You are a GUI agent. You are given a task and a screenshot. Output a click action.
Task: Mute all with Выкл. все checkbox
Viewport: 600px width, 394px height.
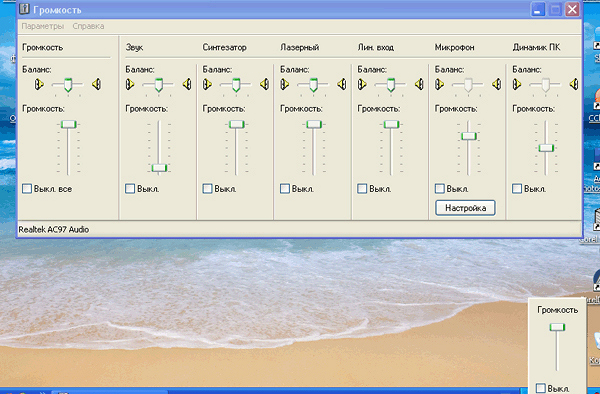click(27, 189)
